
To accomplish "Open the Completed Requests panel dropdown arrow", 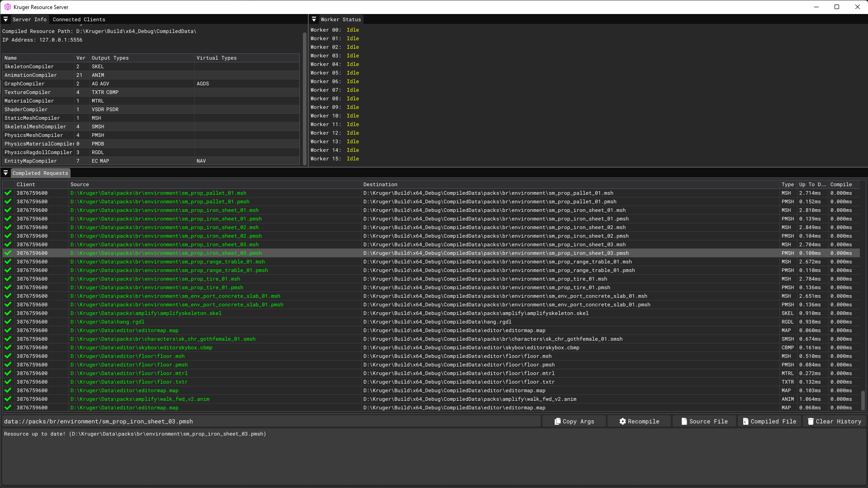I will point(5,173).
